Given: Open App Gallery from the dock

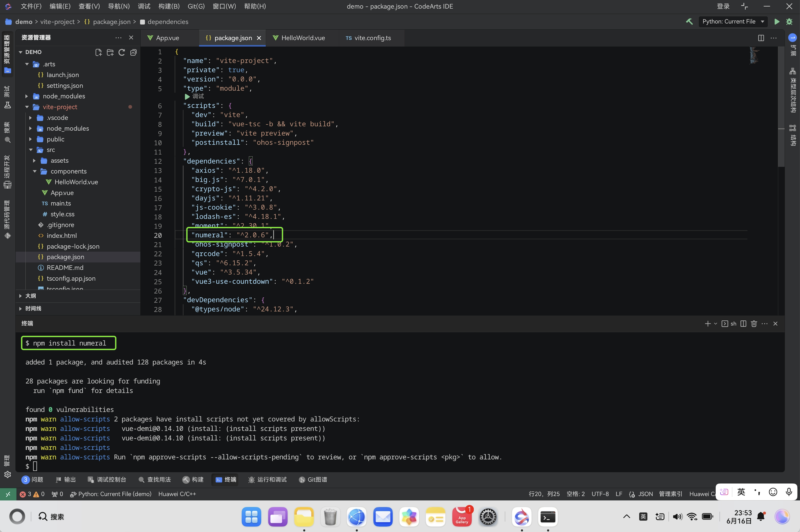Looking at the screenshot, I should (462, 517).
